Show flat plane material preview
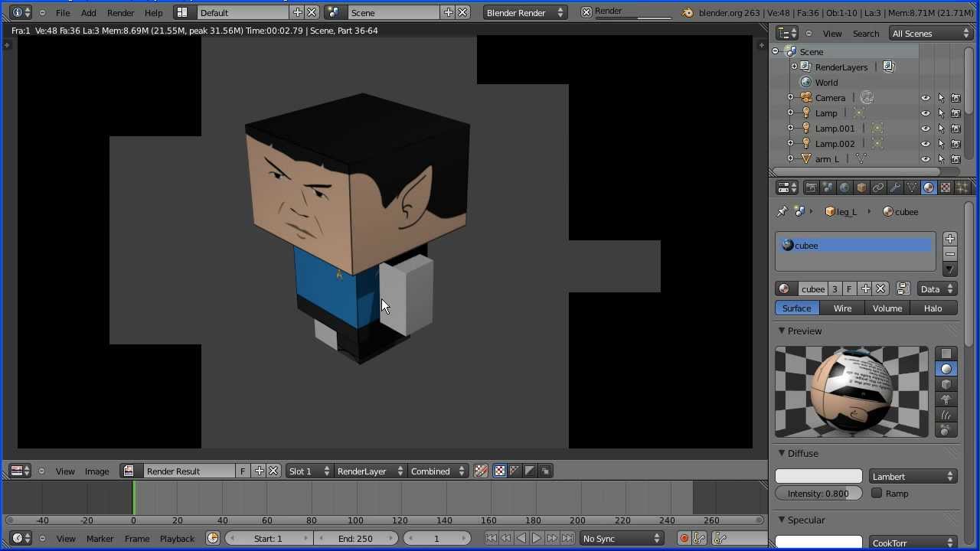 [x=946, y=354]
